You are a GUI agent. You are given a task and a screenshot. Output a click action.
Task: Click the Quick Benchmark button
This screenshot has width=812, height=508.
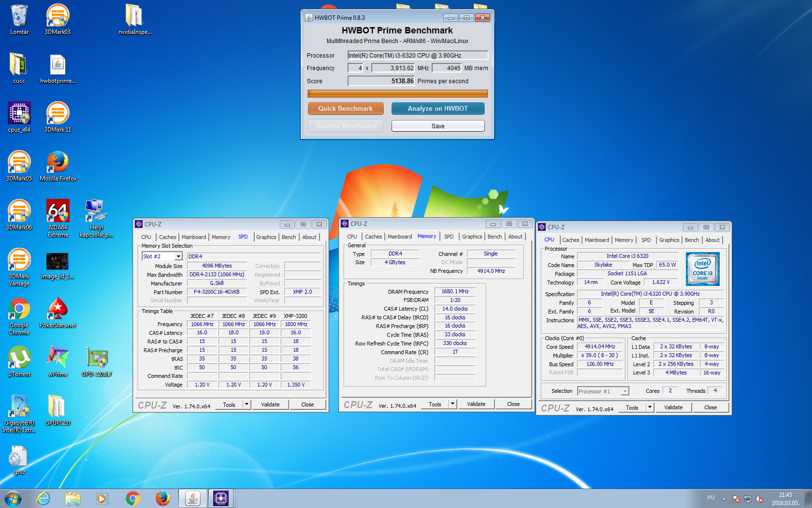[x=346, y=108]
